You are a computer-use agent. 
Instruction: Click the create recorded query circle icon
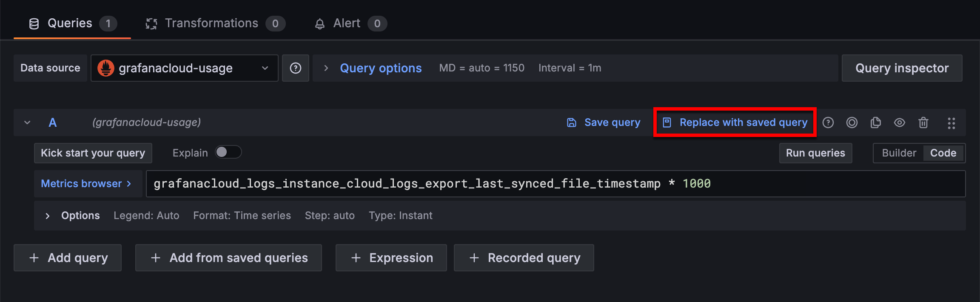[x=852, y=123]
